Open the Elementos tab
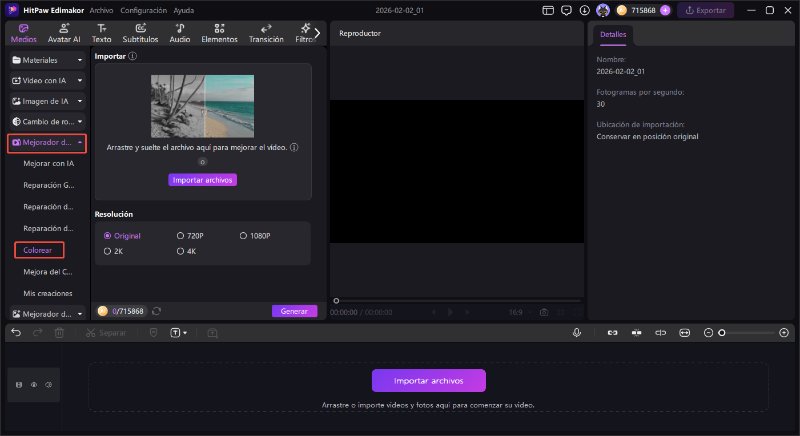This screenshot has height=436, width=800. [219, 33]
